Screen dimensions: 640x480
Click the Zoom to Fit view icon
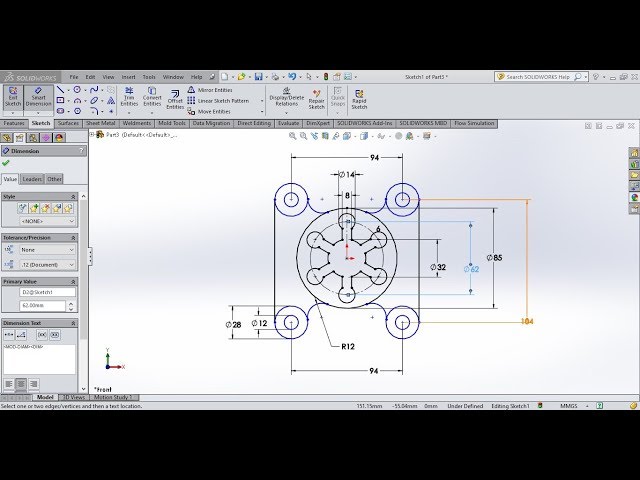[292, 136]
